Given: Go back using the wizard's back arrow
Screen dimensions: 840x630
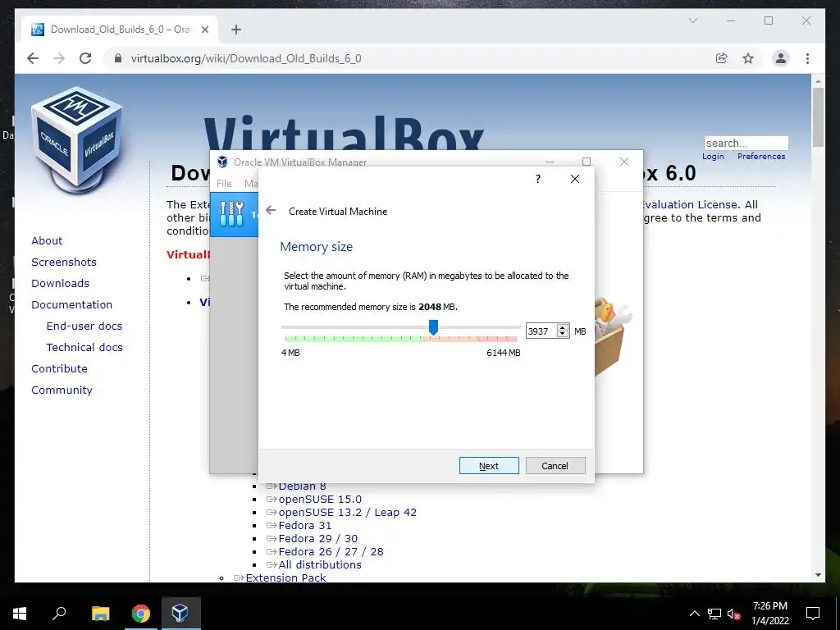Looking at the screenshot, I should 271,211.
